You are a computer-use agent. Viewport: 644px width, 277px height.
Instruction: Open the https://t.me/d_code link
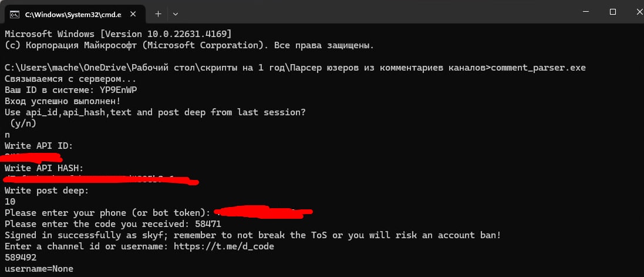(x=224, y=246)
